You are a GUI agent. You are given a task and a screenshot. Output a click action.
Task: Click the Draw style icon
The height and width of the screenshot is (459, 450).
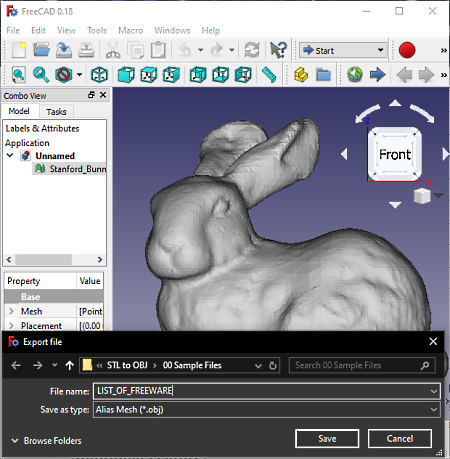coord(64,75)
